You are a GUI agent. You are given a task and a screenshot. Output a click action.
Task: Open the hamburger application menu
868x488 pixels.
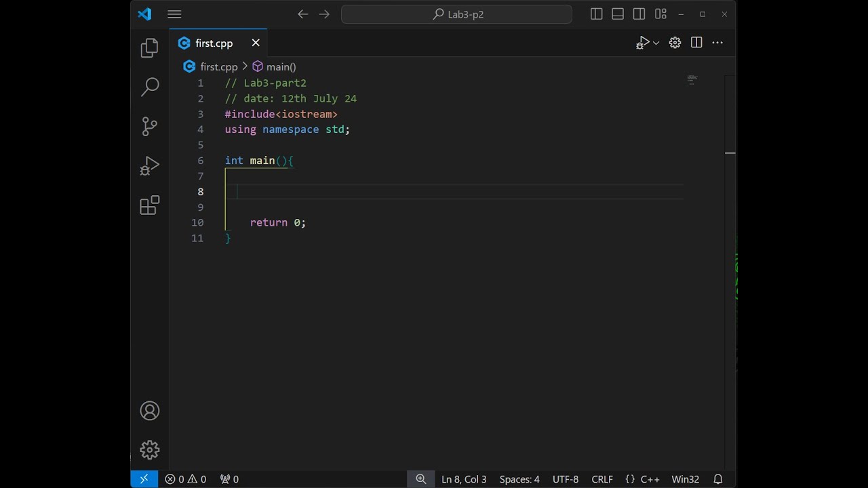point(174,14)
